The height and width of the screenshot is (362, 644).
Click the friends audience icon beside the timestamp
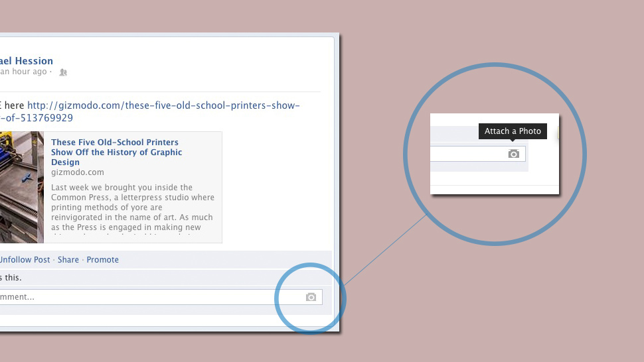tap(63, 72)
